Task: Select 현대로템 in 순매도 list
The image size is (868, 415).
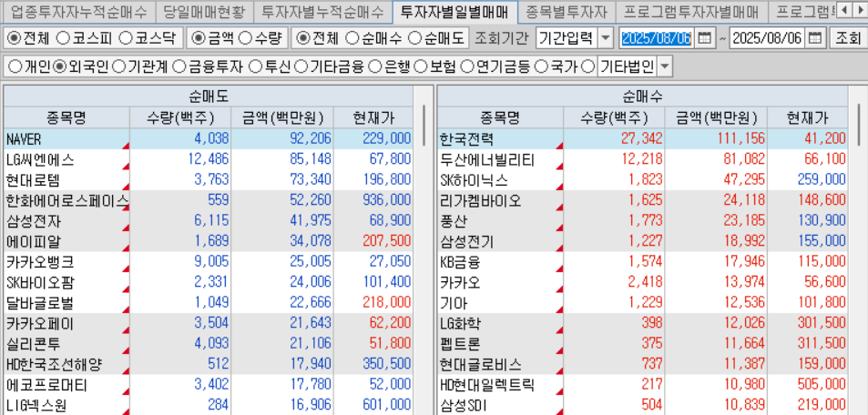Action: (x=209, y=180)
